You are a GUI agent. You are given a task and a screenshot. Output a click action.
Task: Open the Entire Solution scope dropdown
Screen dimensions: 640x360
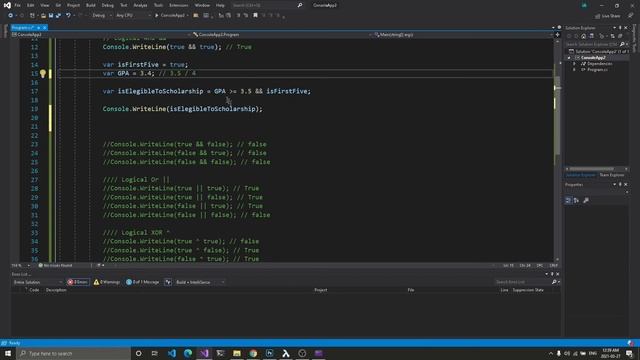point(38,282)
